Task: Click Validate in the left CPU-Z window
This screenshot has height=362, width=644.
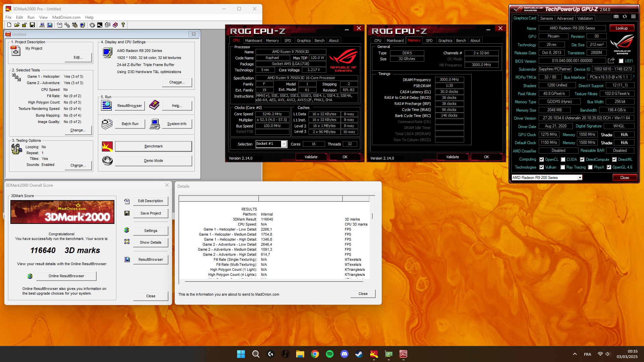Action: pos(311,157)
